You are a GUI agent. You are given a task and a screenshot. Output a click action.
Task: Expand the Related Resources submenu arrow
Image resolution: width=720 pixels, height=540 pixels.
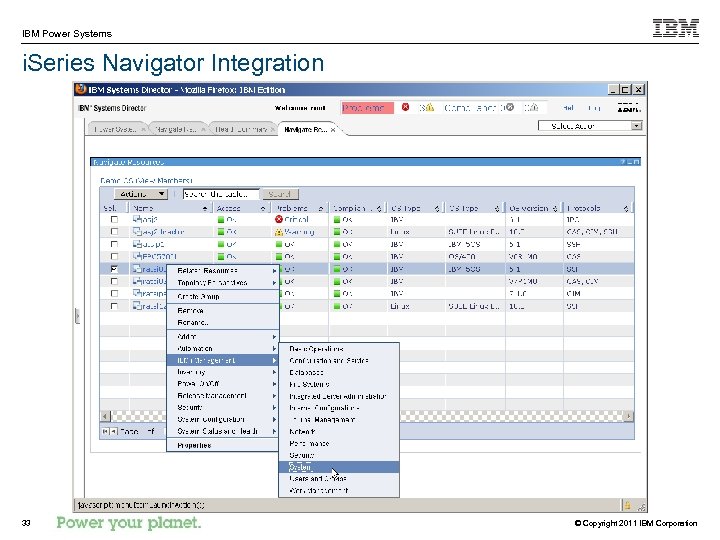pyautogui.click(x=274, y=271)
